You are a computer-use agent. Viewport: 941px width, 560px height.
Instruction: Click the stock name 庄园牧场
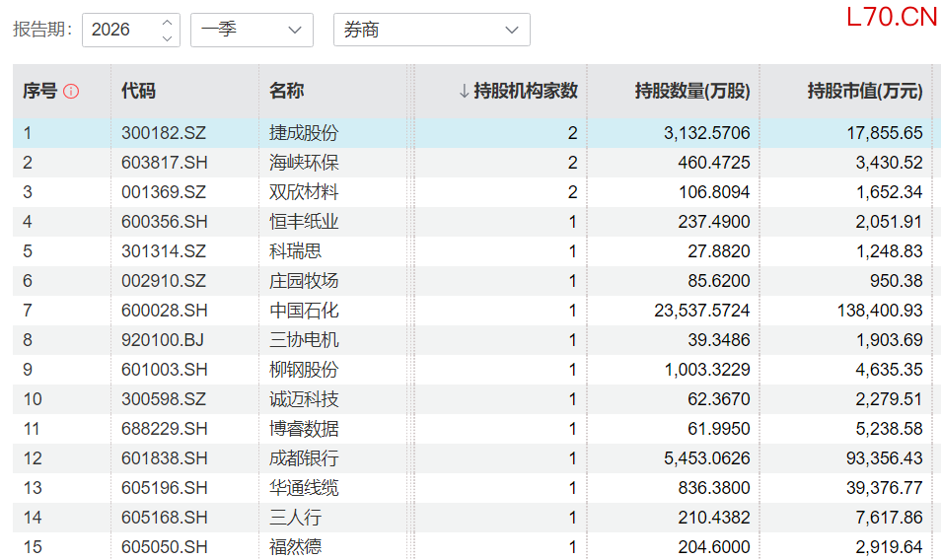pyautogui.click(x=304, y=281)
